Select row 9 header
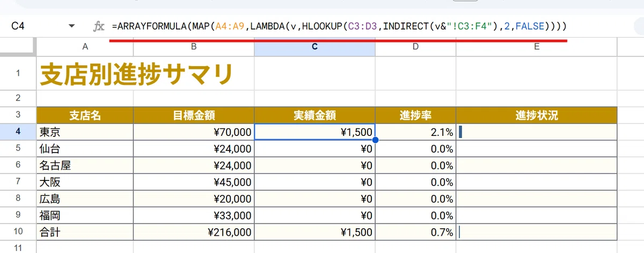Image resolution: width=644 pixels, height=253 pixels. tap(18, 215)
